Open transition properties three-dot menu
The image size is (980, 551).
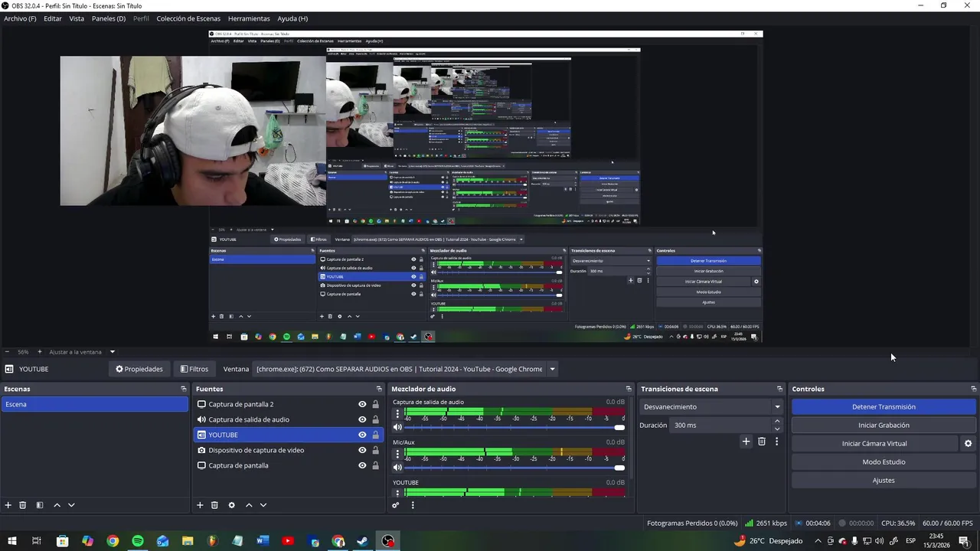[776, 442]
